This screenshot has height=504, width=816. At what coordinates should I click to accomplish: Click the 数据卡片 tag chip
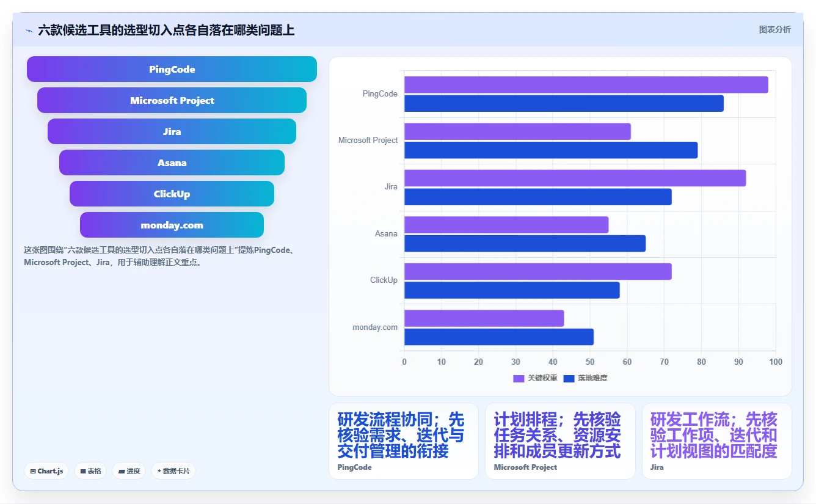[173, 471]
